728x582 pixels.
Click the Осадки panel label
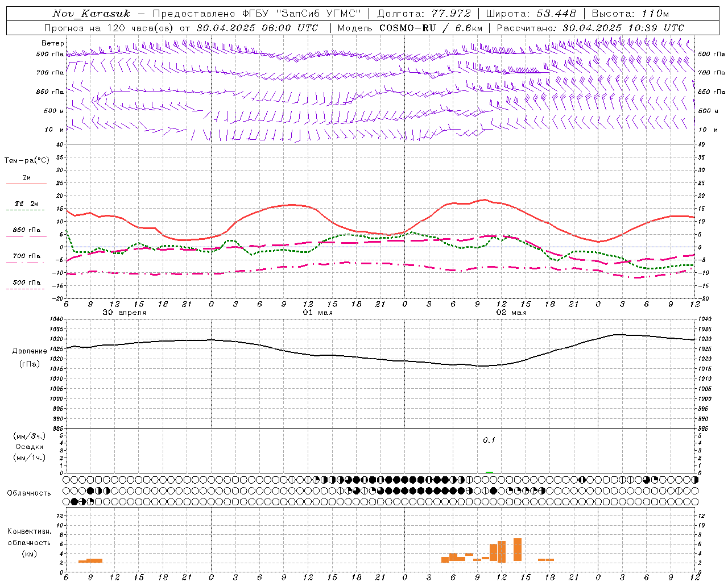tap(30, 447)
